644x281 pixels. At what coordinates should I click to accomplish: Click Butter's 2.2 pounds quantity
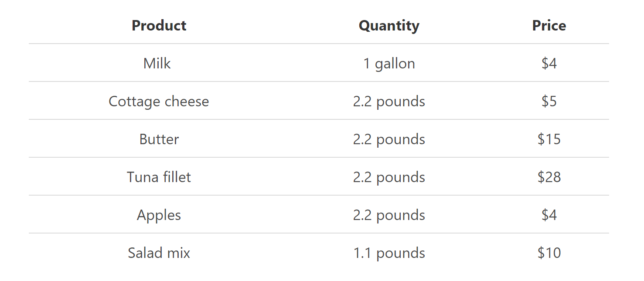click(x=389, y=139)
